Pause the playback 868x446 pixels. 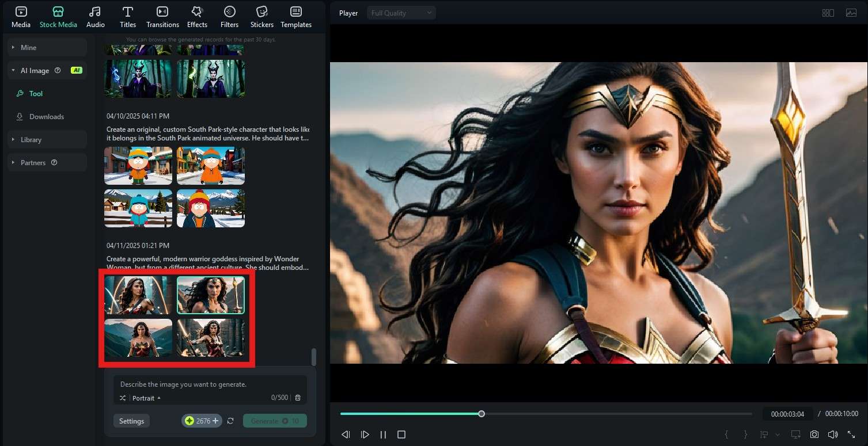tap(383, 434)
